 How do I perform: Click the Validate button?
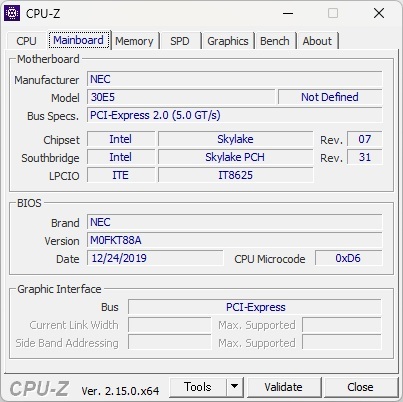coord(284,387)
